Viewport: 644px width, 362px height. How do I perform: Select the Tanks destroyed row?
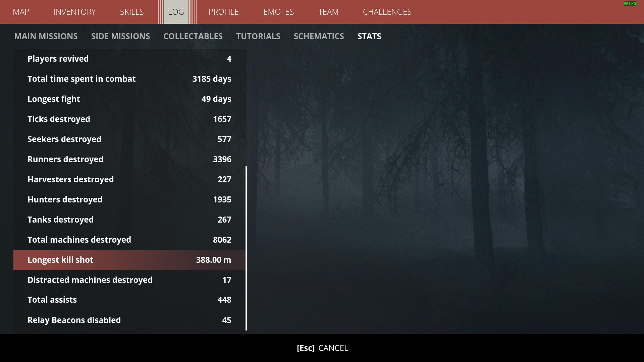129,220
